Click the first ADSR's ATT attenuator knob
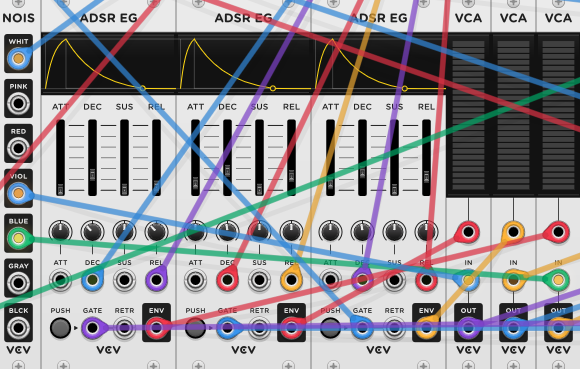This screenshot has width=580, height=369. (60, 231)
